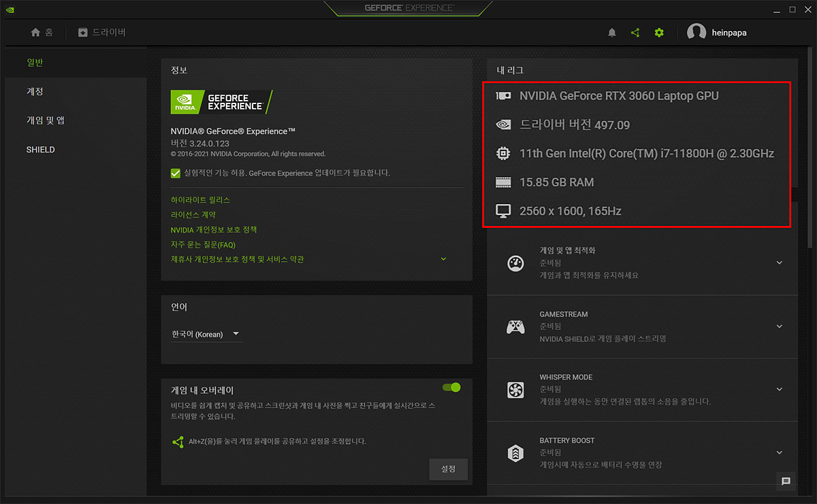817x504 pixels.
Task: Click the 2560 x 1600, 165Hz text
Action: 571,212
